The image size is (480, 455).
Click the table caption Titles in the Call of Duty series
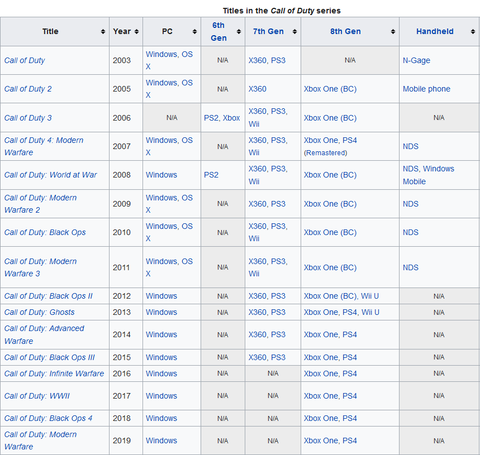pos(282,11)
